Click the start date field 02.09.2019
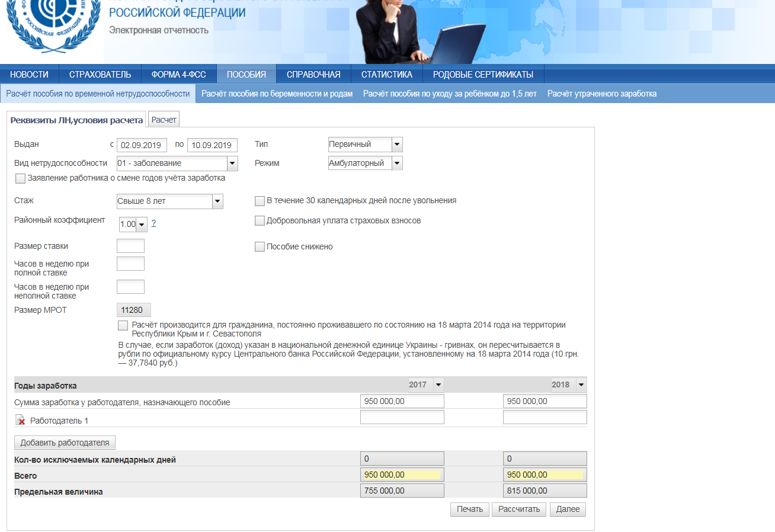This screenshot has height=532, width=775. [x=142, y=145]
